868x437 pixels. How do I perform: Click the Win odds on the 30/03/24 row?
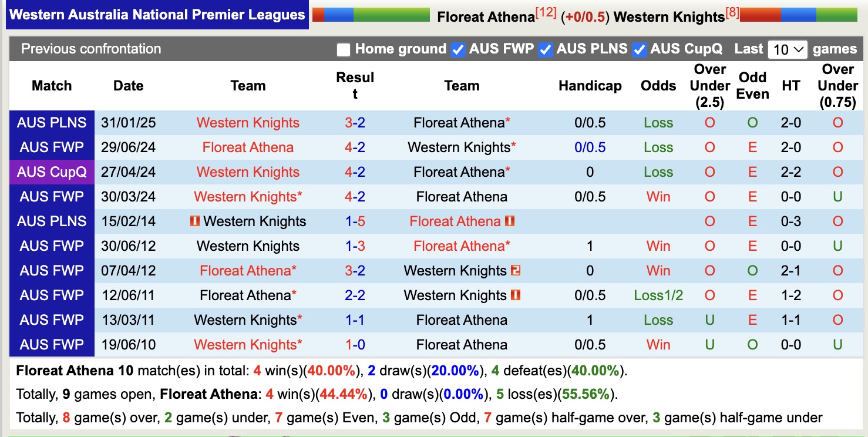pyautogui.click(x=658, y=197)
